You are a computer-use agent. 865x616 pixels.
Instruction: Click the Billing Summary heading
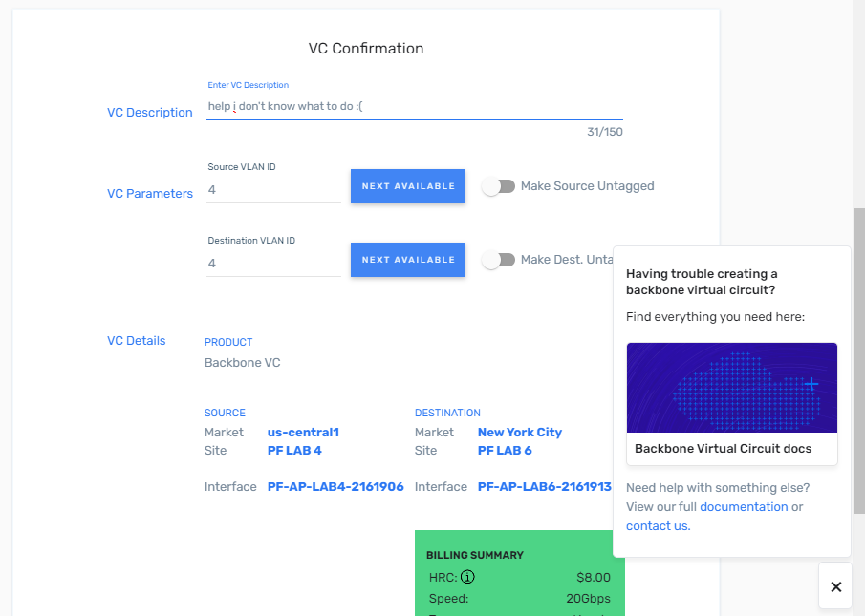[x=474, y=555]
